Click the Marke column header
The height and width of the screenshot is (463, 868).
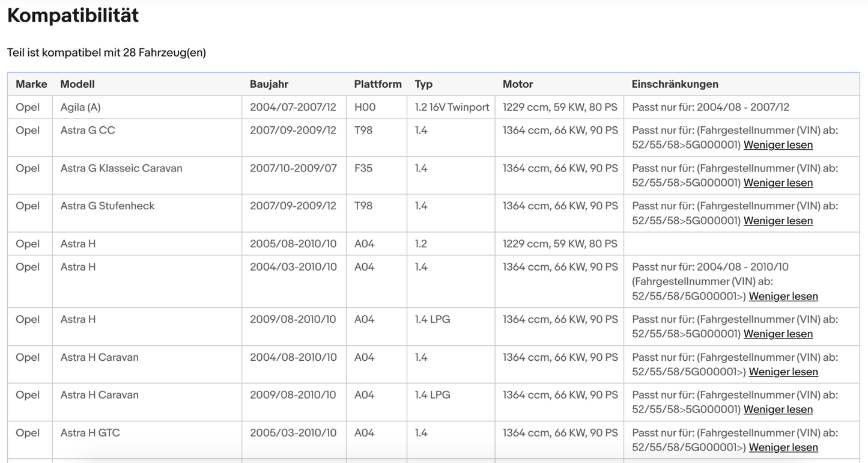(31, 84)
